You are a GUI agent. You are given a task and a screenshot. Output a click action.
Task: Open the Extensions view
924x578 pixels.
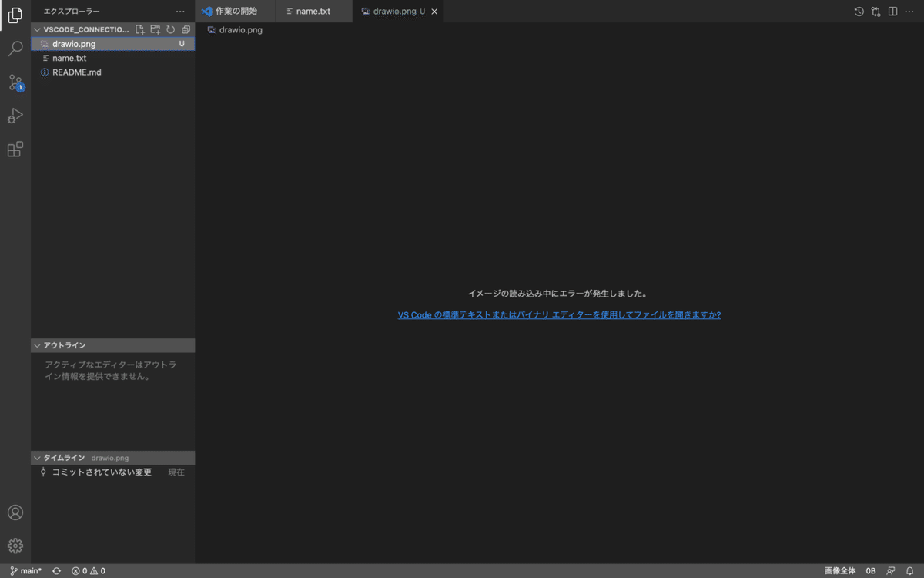15,150
